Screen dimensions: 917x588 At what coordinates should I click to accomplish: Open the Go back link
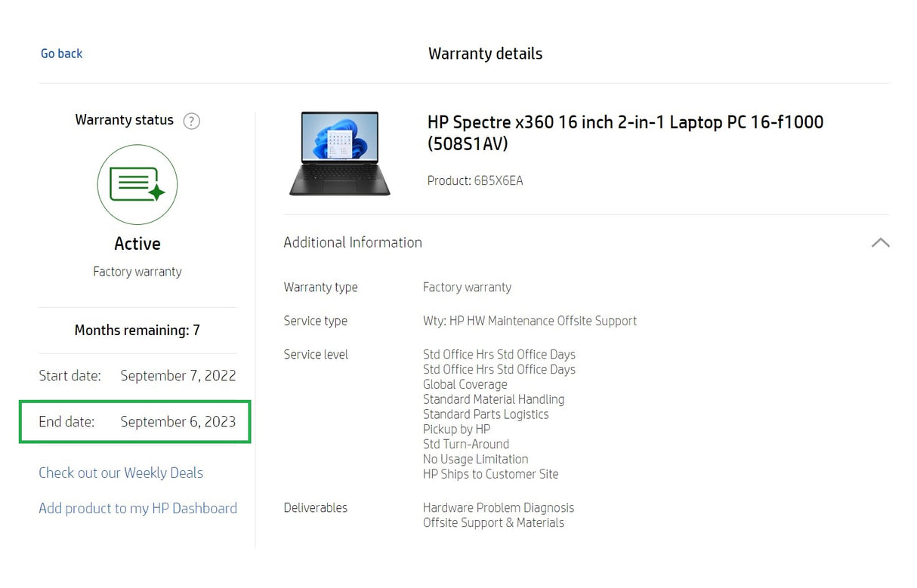[61, 53]
